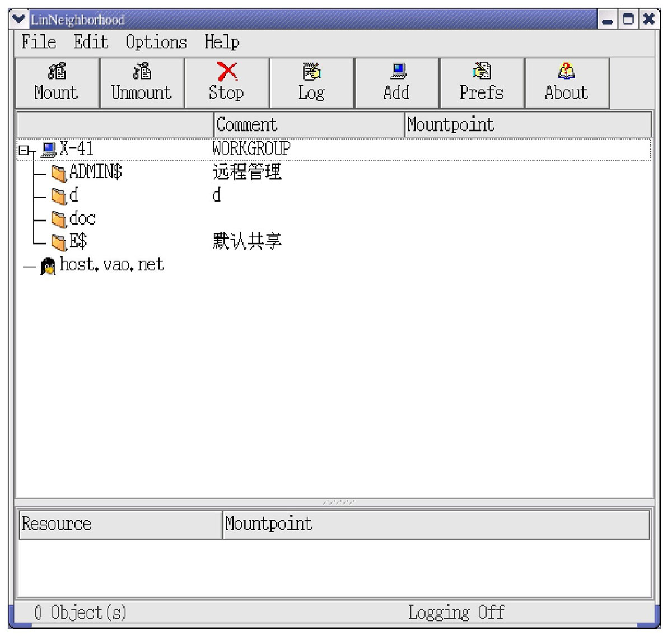This screenshot has height=640, width=672.
Task: Stop scanning with the red X
Action: (227, 83)
